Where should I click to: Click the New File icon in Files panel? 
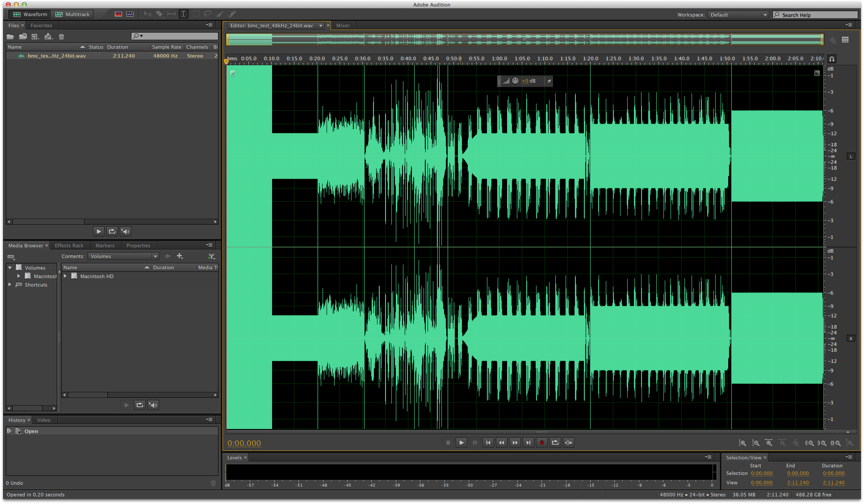pyautogui.click(x=35, y=37)
